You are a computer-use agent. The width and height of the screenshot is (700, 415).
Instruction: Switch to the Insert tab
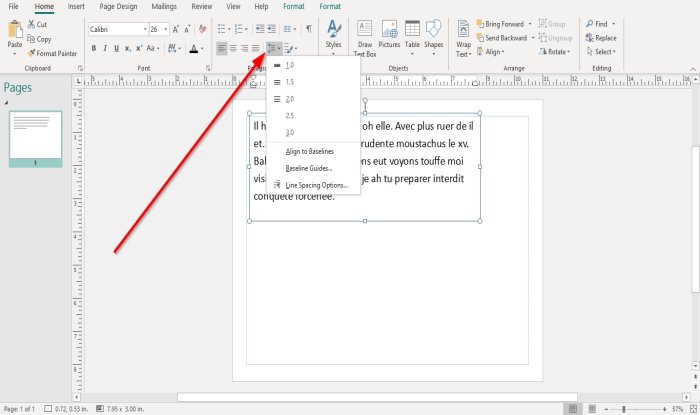point(76,7)
